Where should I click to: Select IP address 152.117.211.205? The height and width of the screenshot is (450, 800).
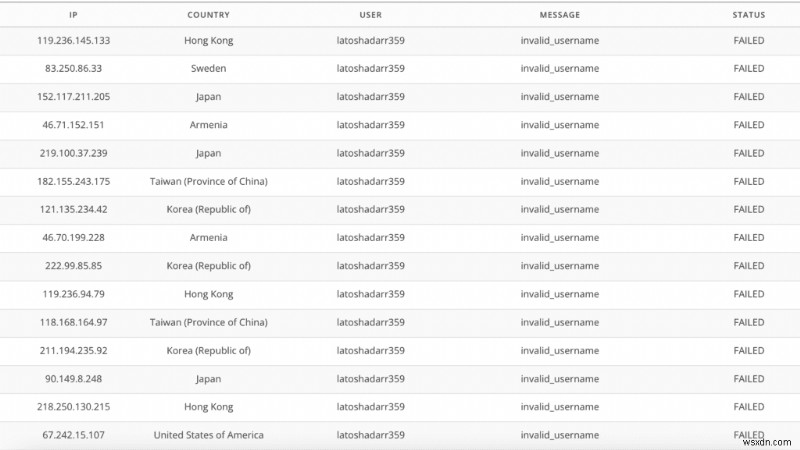click(x=74, y=97)
